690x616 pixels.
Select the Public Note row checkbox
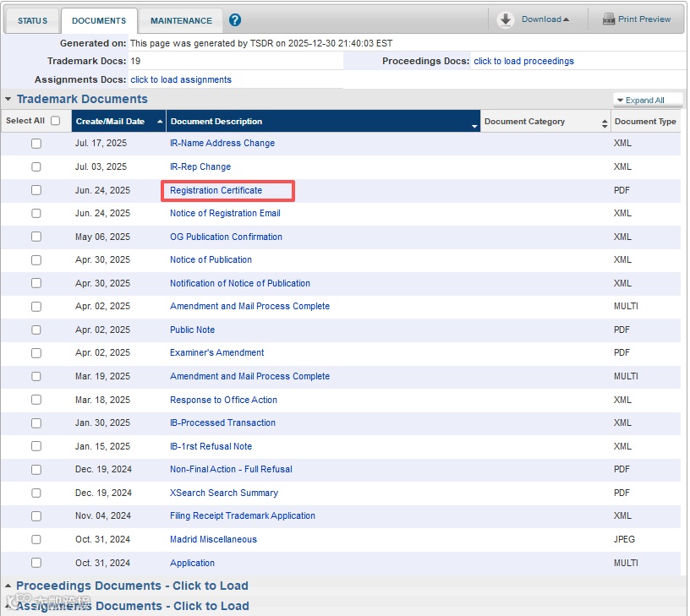36,330
